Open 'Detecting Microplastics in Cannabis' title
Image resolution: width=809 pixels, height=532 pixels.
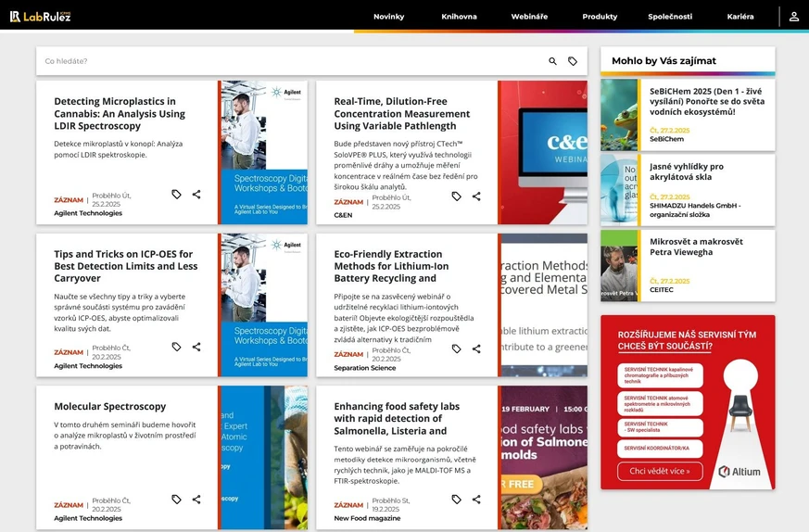point(120,113)
